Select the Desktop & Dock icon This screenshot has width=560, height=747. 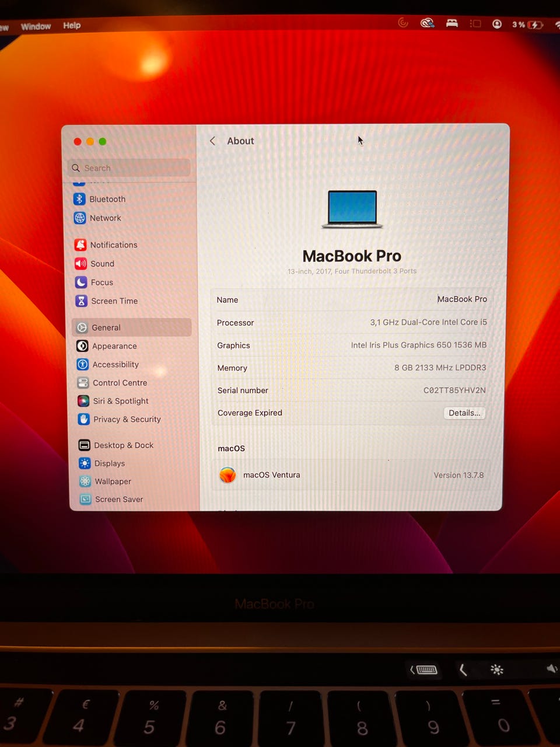(x=85, y=445)
